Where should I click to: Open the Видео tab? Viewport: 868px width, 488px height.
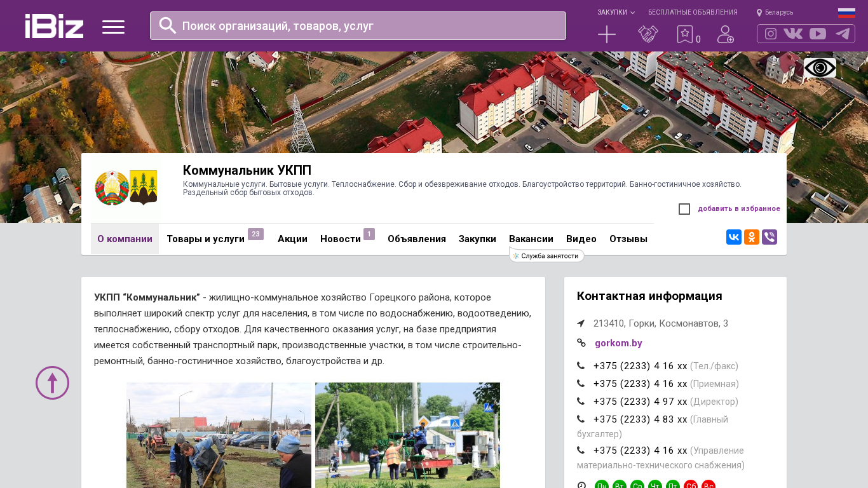pos(581,239)
